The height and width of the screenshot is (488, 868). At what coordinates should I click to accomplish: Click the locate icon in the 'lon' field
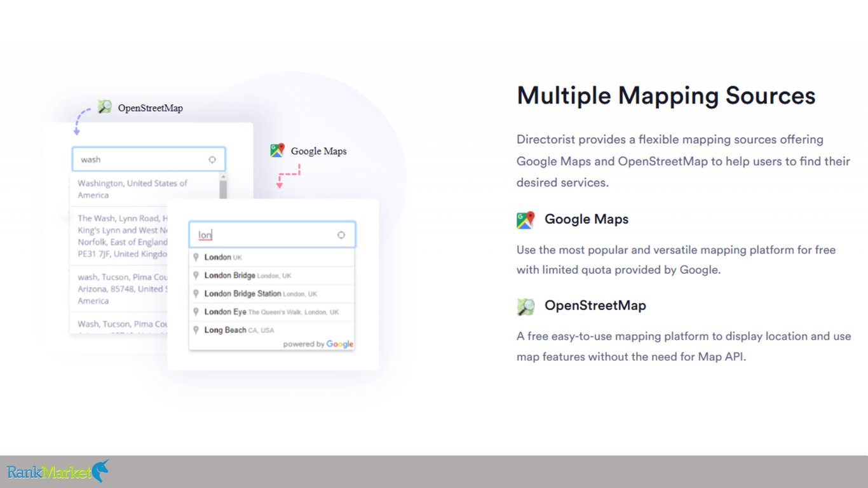point(341,235)
